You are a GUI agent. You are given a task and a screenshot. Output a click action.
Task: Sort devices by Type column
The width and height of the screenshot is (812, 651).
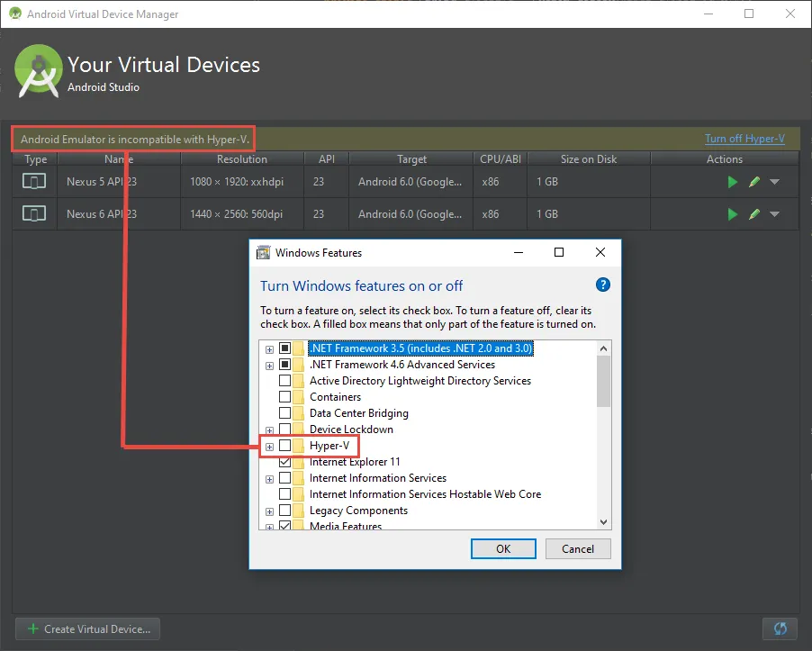click(35, 159)
